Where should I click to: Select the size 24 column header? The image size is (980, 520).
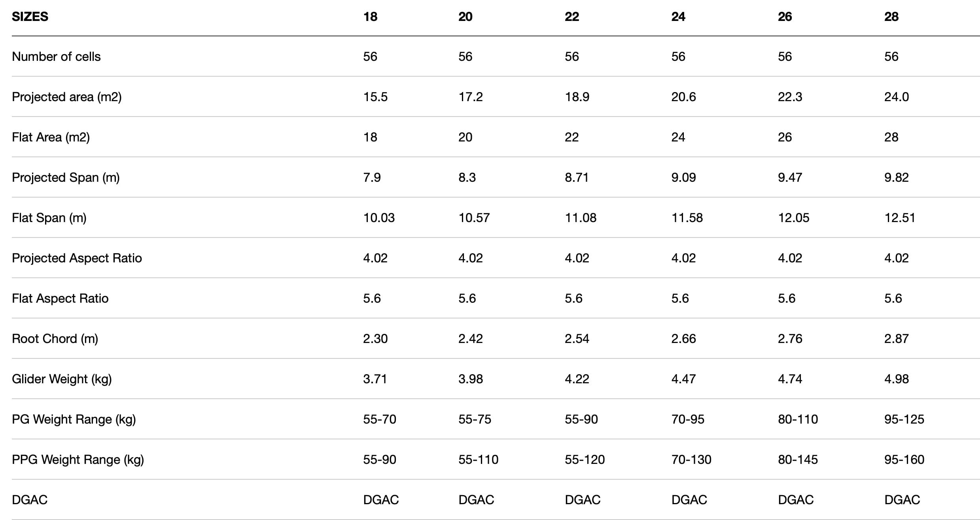point(678,17)
